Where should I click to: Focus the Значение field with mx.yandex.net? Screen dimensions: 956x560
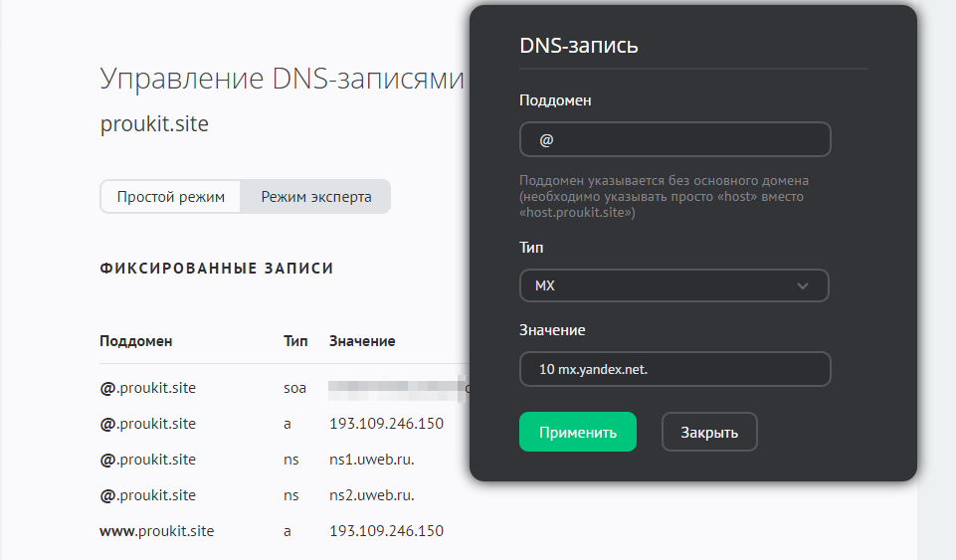pos(674,369)
